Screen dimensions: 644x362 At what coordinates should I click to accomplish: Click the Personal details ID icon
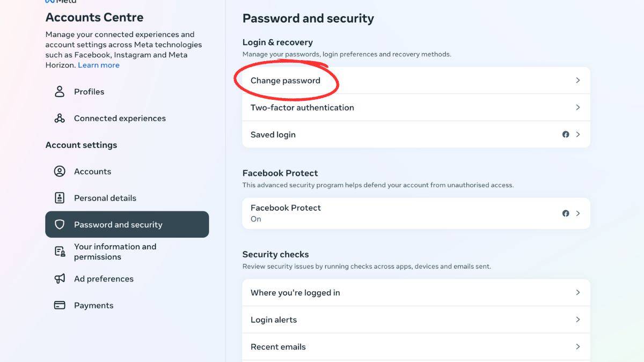point(60,198)
